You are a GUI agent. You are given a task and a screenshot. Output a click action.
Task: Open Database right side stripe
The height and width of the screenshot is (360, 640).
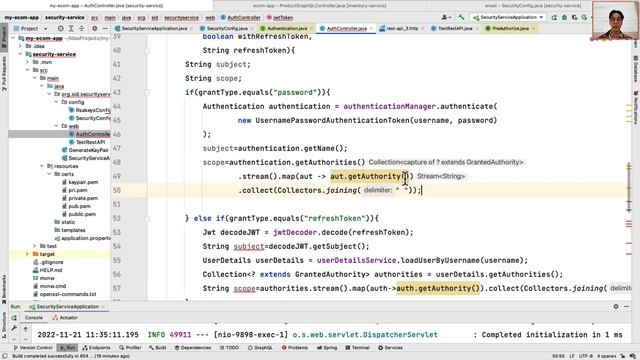[636, 69]
